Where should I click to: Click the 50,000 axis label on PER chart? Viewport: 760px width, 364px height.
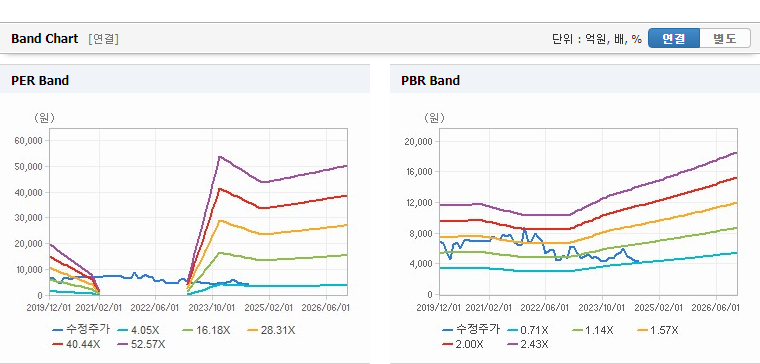point(30,166)
